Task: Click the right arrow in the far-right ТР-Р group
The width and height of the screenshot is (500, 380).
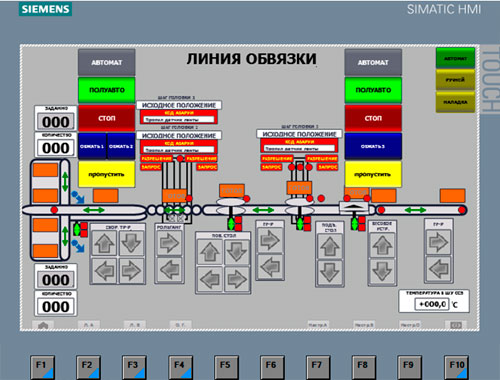Action: pos(438,241)
